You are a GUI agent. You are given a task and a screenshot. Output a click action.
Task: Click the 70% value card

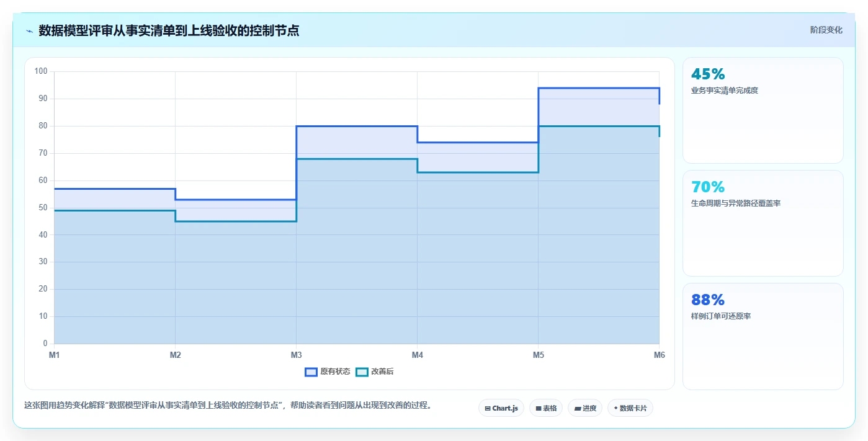coord(763,223)
